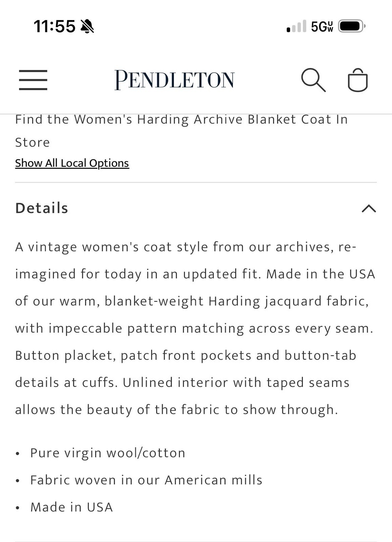The height and width of the screenshot is (542, 392).
Task: Tap the Pendleton logo to go home
Action: tap(174, 80)
